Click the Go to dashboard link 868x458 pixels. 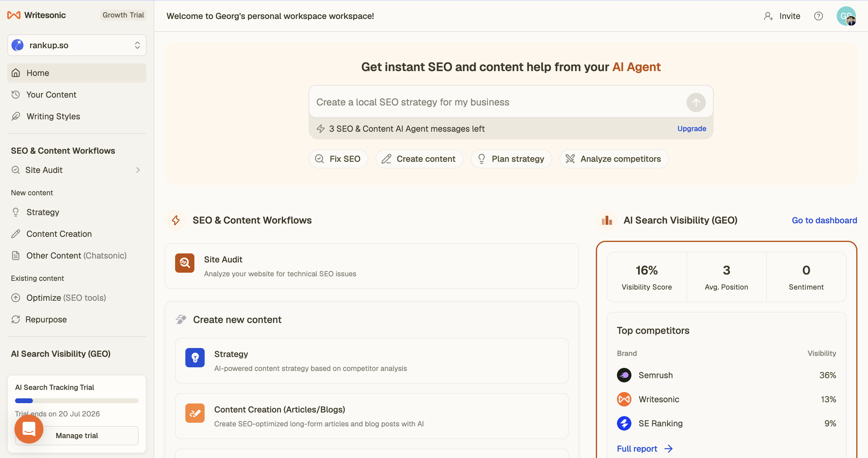[x=824, y=220]
